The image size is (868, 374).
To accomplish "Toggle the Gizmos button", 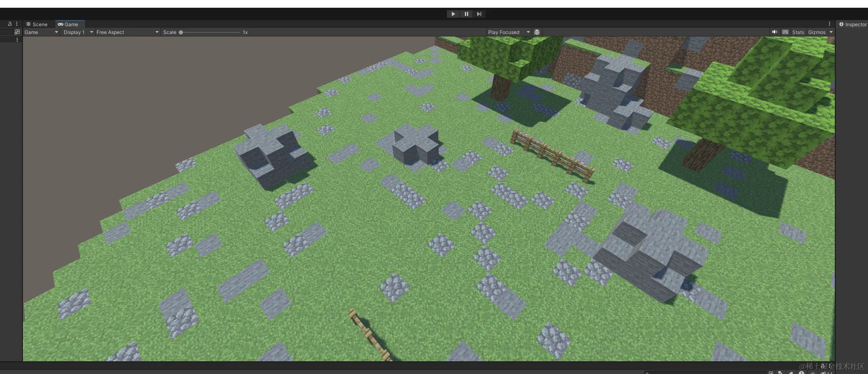I will (816, 32).
